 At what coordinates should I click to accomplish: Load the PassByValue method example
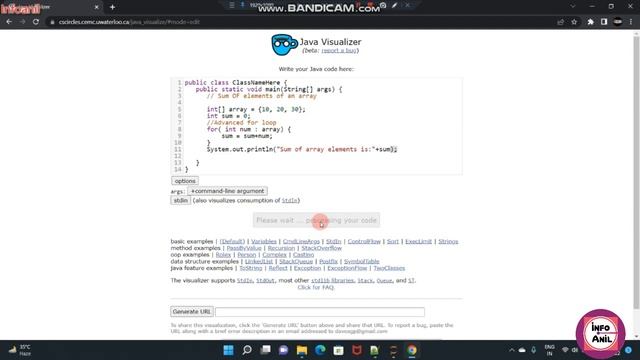244,248
